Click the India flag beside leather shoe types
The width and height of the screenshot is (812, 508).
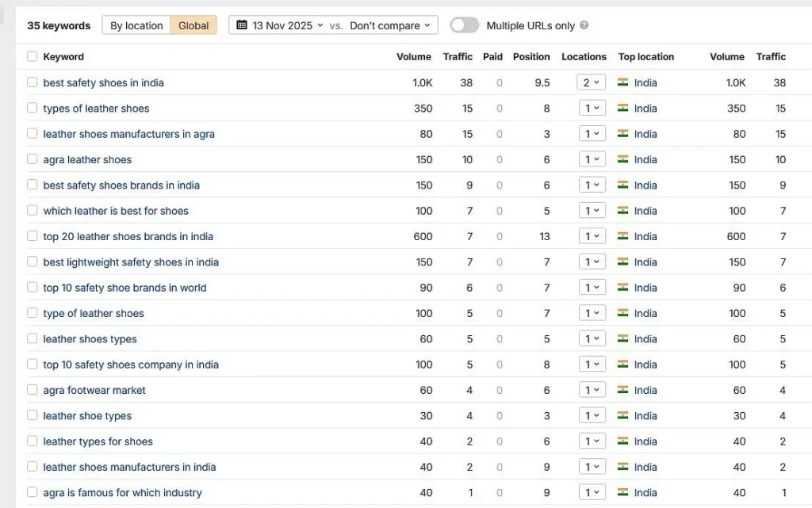pyautogui.click(x=623, y=415)
